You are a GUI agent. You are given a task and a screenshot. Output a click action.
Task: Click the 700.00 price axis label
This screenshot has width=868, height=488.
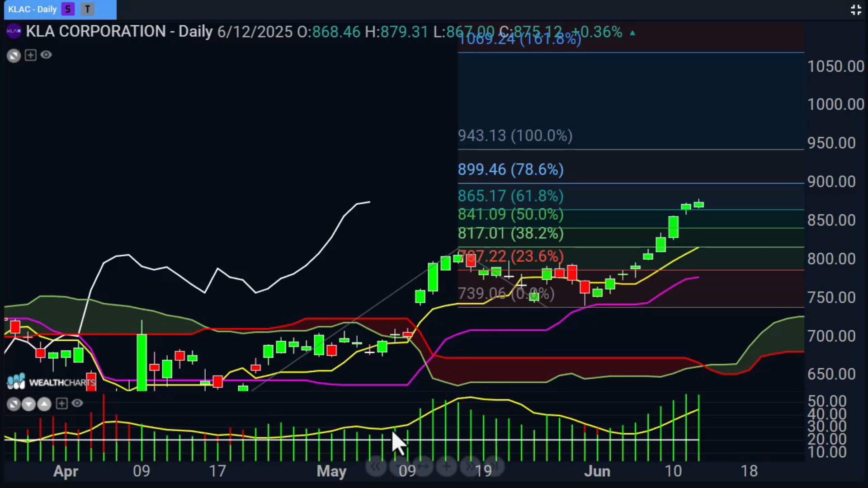coord(831,336)
